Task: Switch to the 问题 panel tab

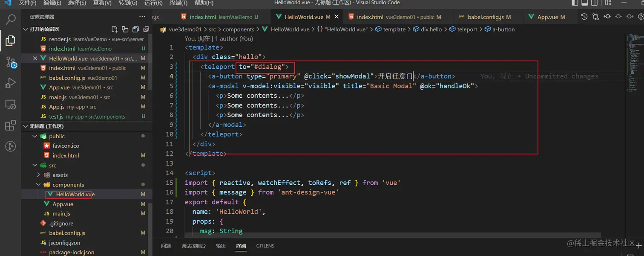Action: point(166,246)
